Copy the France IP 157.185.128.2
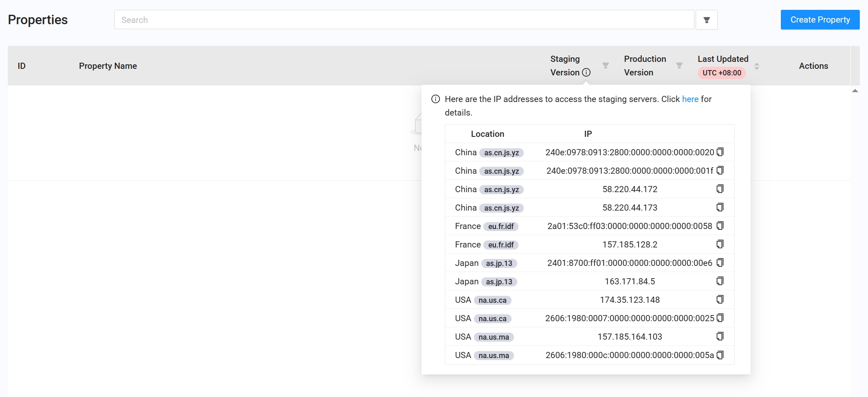Viewport: 868px width, 397px height. (720, 244)
